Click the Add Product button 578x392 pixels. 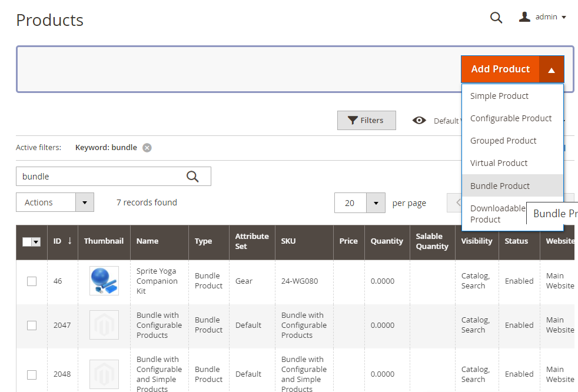[500, 69]
